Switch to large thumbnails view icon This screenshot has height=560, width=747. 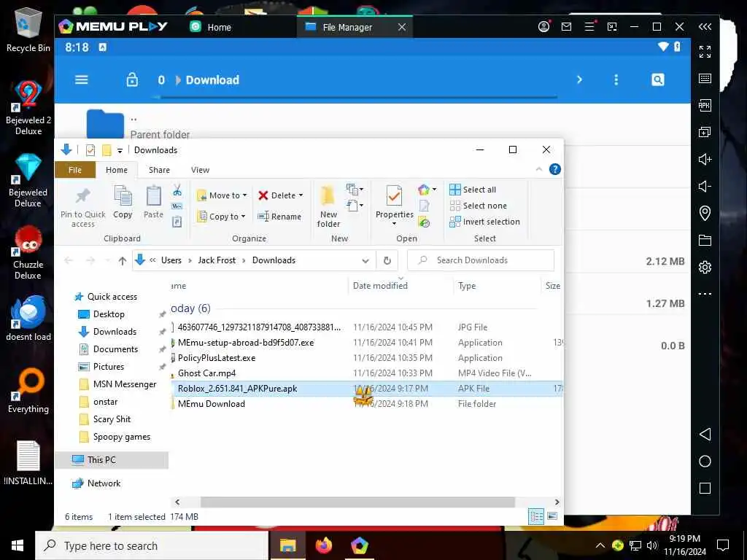(x=552, y=516)
